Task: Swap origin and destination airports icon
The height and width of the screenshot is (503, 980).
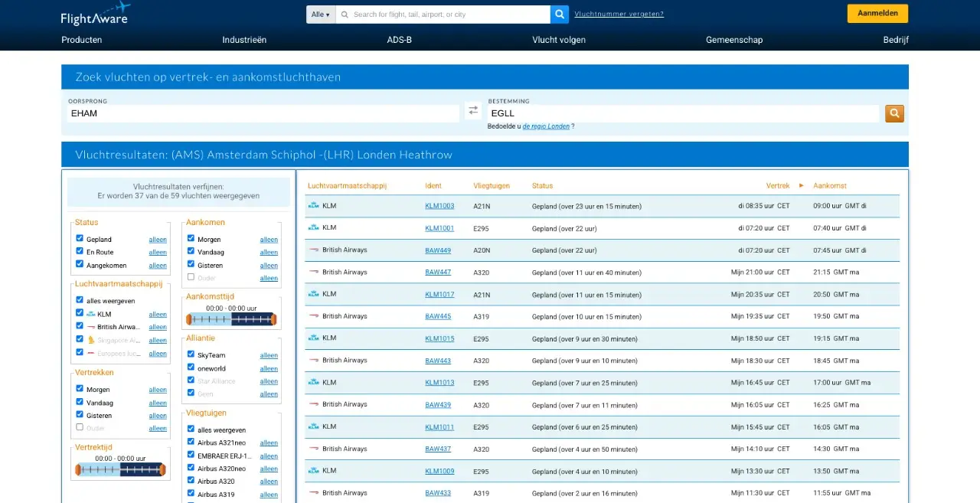Action: tap(473, 110)
